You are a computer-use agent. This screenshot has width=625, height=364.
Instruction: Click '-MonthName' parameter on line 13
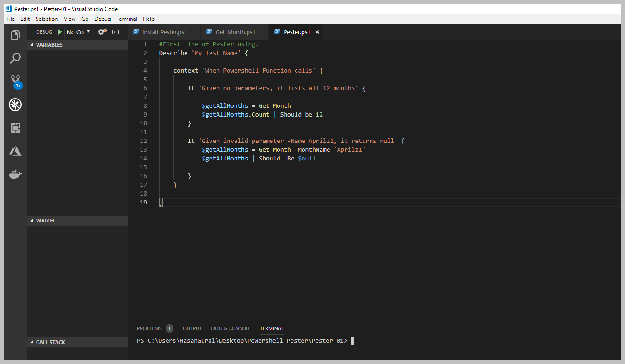[312, 149]
